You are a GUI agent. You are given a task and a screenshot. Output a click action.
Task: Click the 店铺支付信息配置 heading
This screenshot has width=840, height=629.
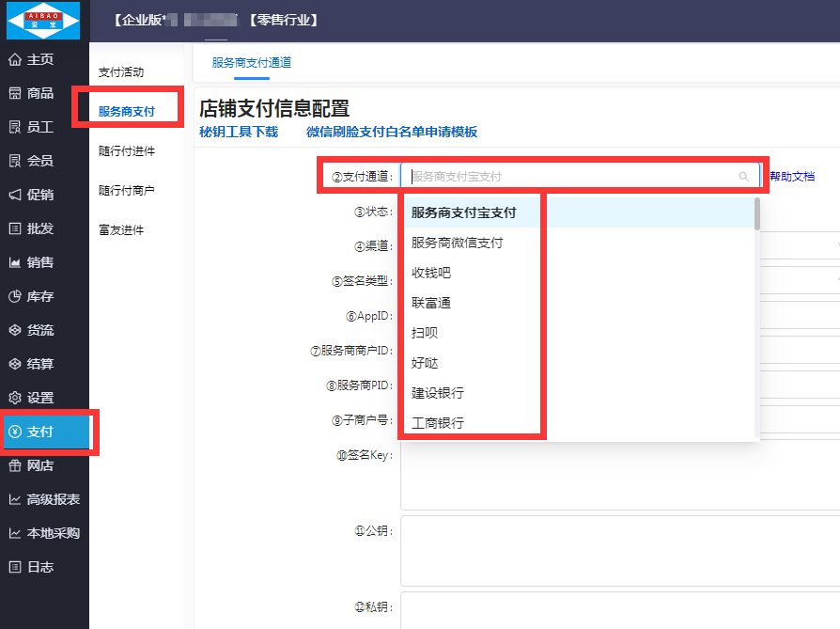click(x=274, y=109)
